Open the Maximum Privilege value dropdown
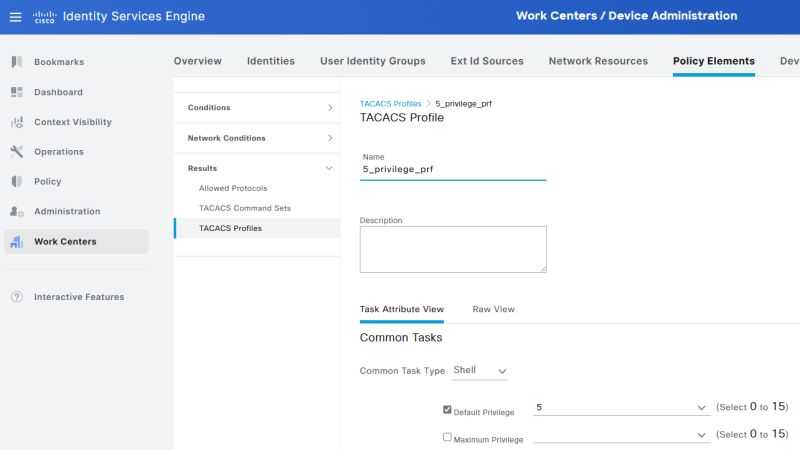The height and width of the screenshot is (450, 800). (621, 435)
